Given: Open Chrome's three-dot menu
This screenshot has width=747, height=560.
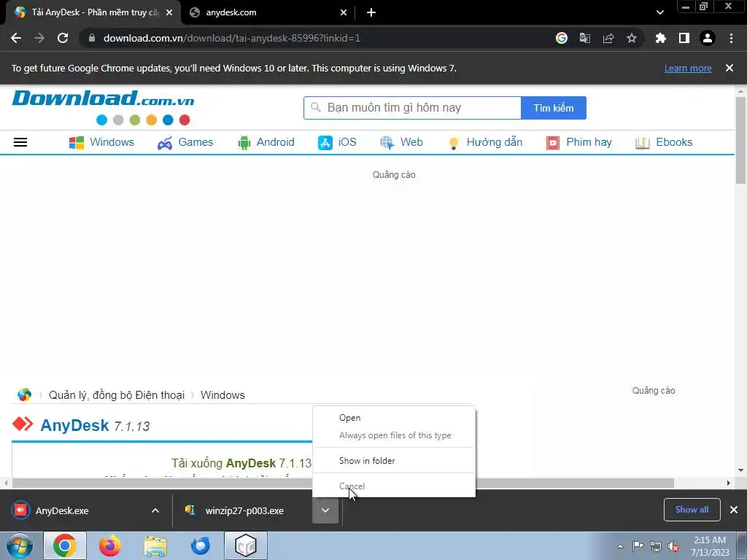Looking at the screenshot, I should tap(731, 38).
